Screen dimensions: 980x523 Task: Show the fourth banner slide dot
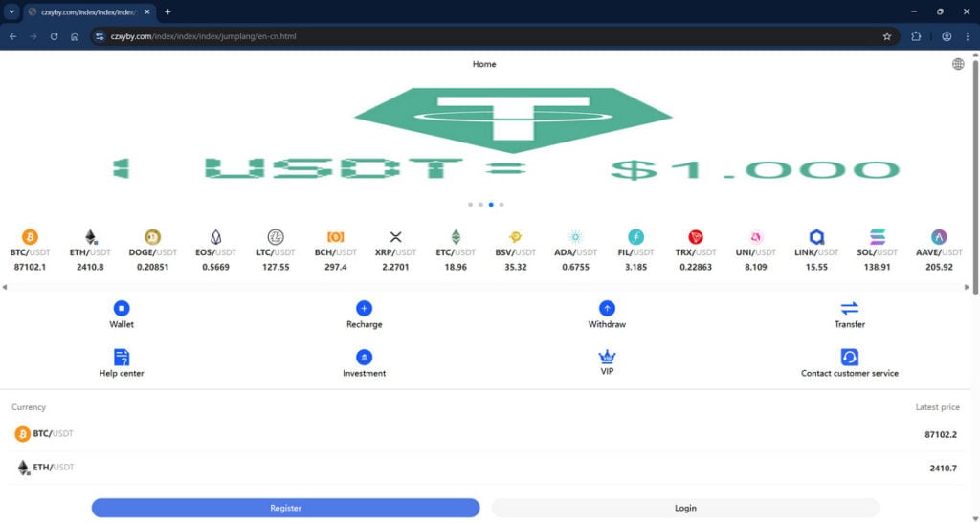(x=501, y=205)
